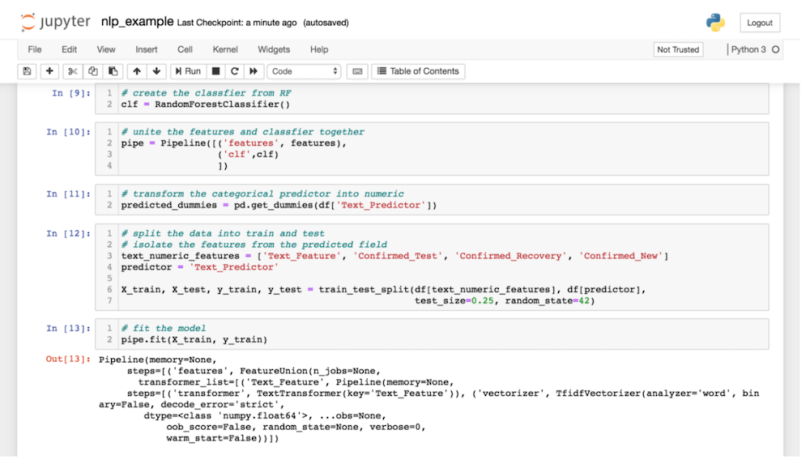Collapse output via Out[13]: prompt
Screen dimensions: 810x464
pos(68,359)
